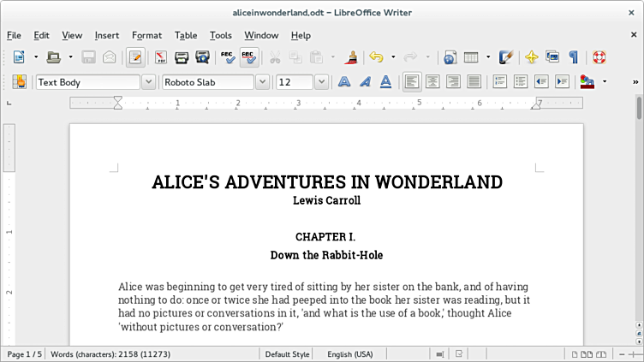Open the Navigator star icon
Screen dimensions: 644x362
coord(531,57)
